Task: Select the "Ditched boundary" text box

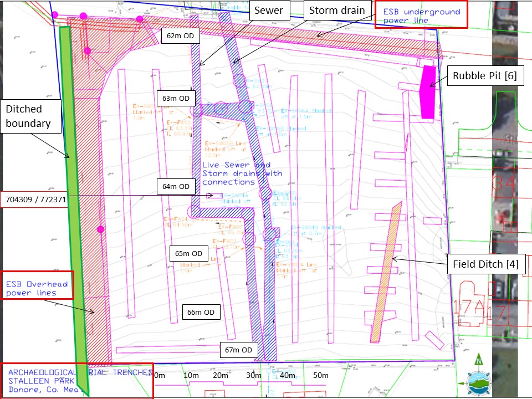Action: [x=32, y=116]
